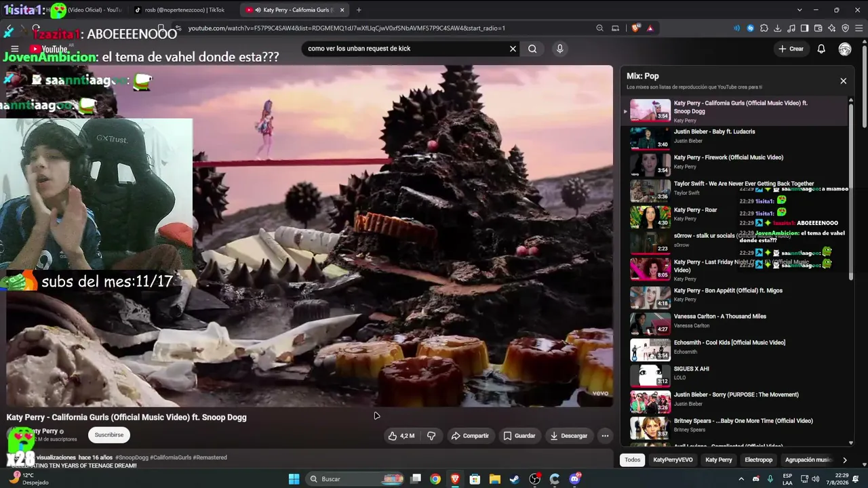Open Brave Shields lion icon
Screen dimensions: 868x488
(x=635, y=28)
